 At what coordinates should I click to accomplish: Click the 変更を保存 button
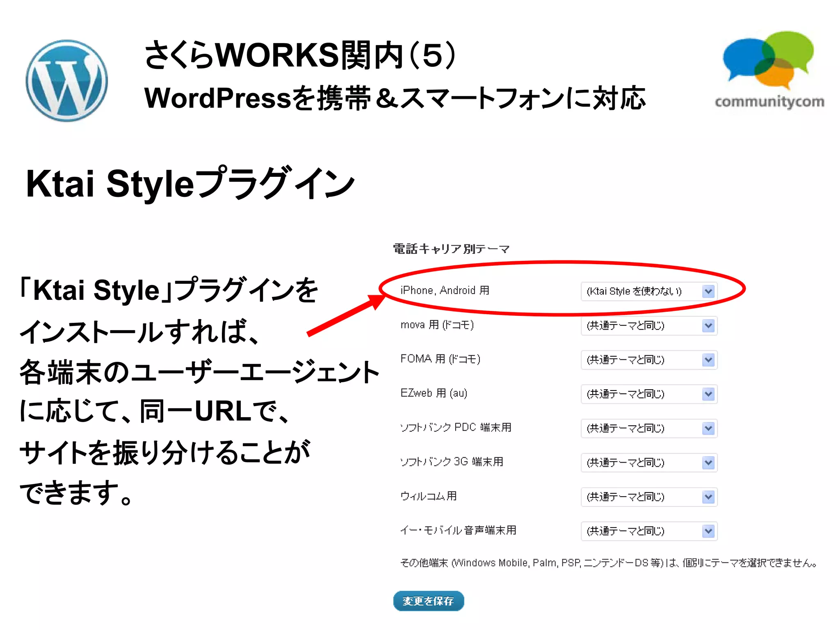[428, 601]
